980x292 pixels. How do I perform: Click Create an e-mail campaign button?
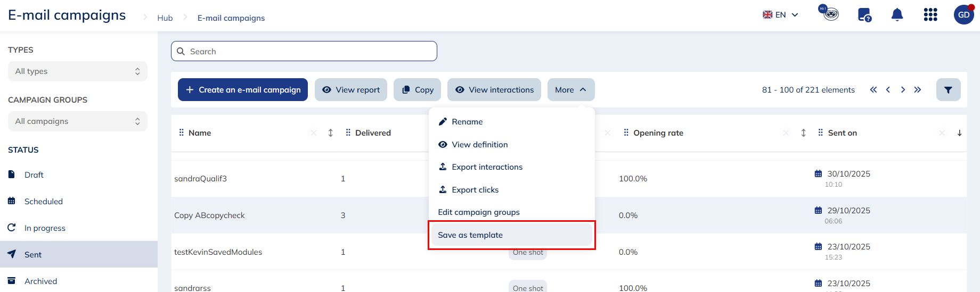[243, 90]
